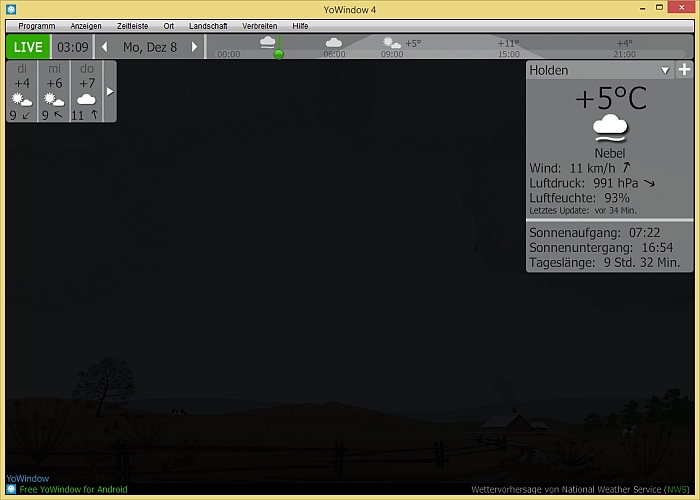Click the wind direction arrow icon
The height and width of the screenshot is (500, 700).
click(626, 167)
